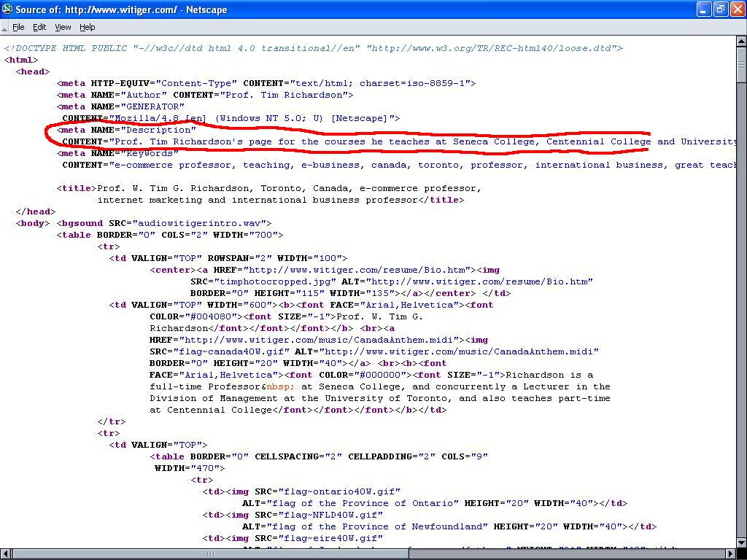The image size is (747, 560).
Task: Click "flag~NFLD40W.gif" image source
Action: tap(330, 515)
